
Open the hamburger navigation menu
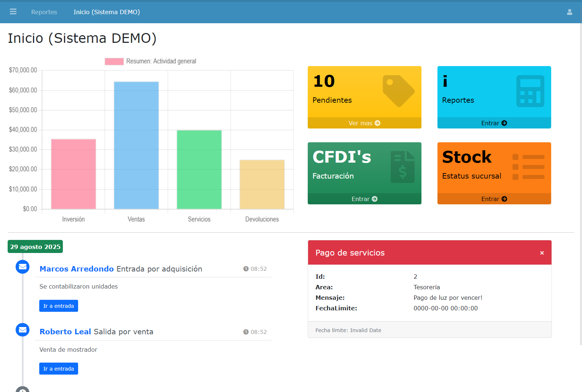coord(13,12)
